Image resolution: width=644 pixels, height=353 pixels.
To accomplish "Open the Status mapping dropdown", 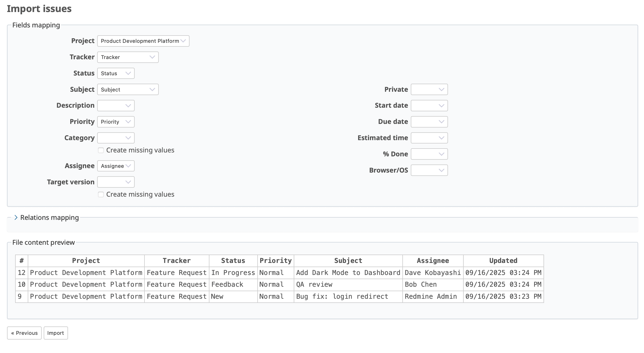I will [116, 73].
